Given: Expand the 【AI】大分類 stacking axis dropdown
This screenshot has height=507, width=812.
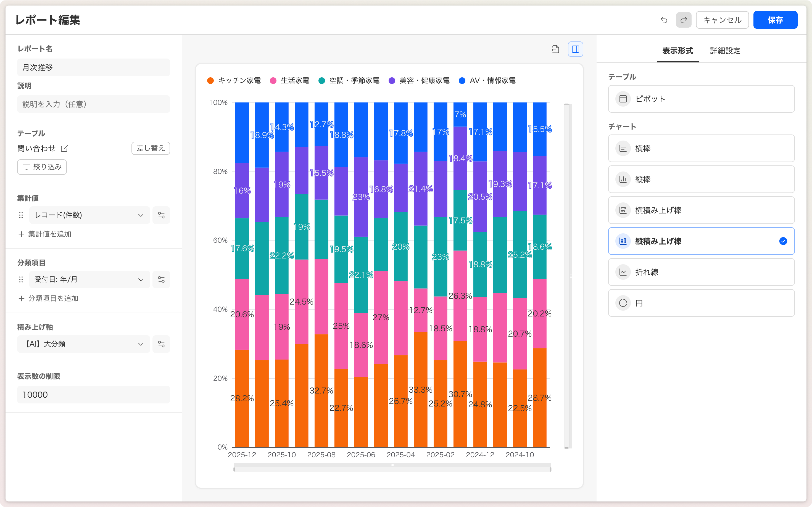Looking at the screenshot, I should click(83, 344).
